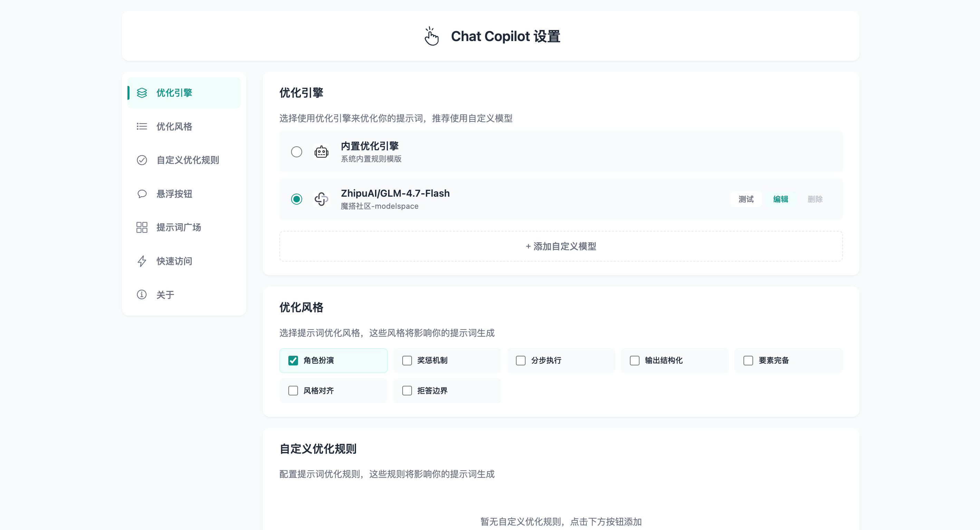Click the chat bubble icon for 悬浮按钮
The image size is (980, 530).
coord(142,194)
